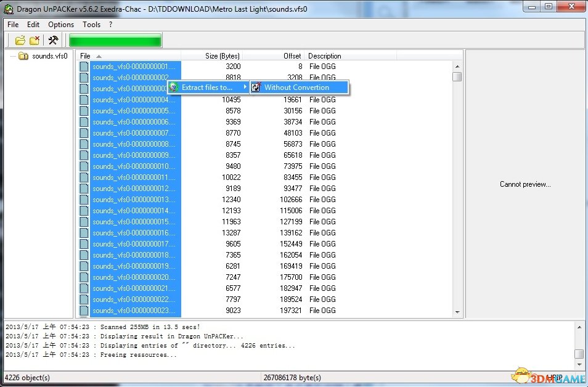
Task: Click offset value 139162
Action: click(291, 233)
